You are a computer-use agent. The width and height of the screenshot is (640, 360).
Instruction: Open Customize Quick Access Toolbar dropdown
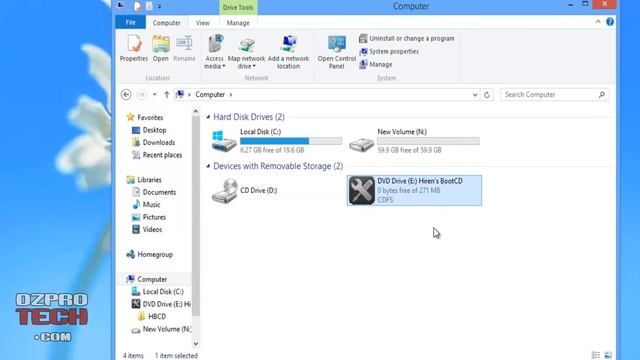[160, 7]
